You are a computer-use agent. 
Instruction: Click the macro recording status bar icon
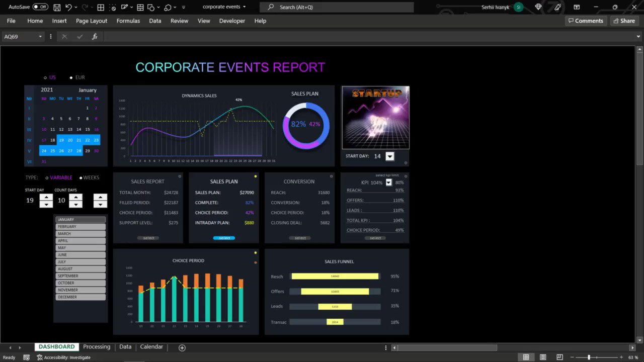(27, 357)
